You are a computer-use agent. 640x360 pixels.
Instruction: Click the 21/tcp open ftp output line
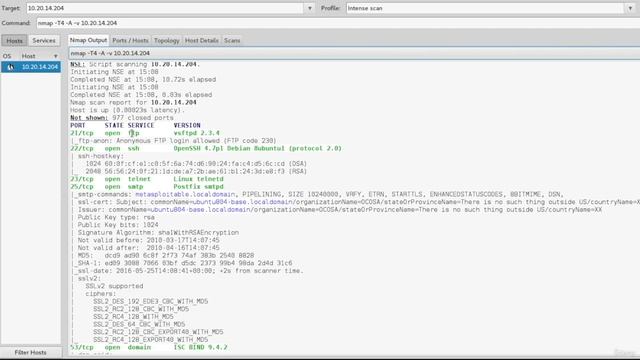(x=145, y=133)
